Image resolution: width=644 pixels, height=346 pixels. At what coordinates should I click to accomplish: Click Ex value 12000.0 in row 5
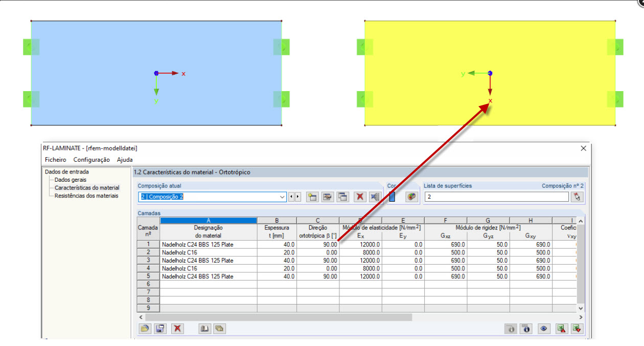coord(360,276)
